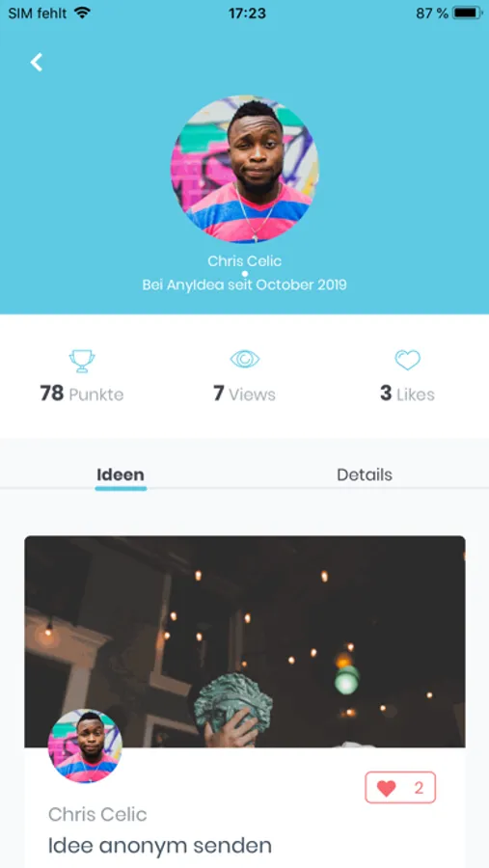Click 'Bei AnyIdea seit October 2019' text

coord(245,285)
